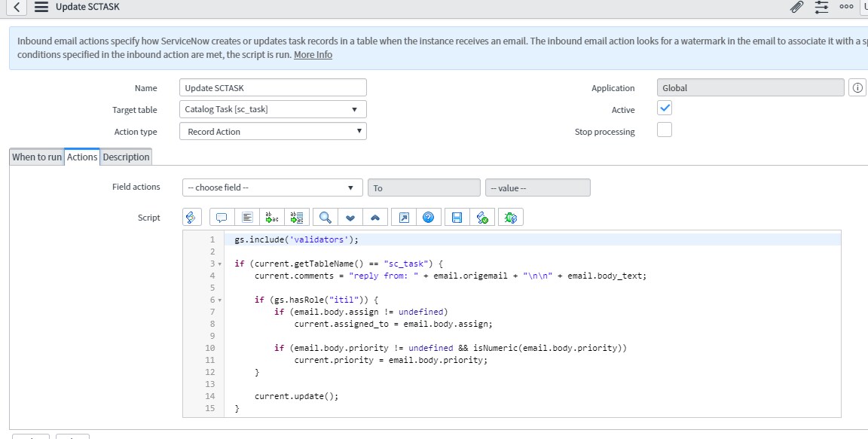The image size is (868, 439).
Task: Click the current.update() line
Action: (x=296, y=396)
